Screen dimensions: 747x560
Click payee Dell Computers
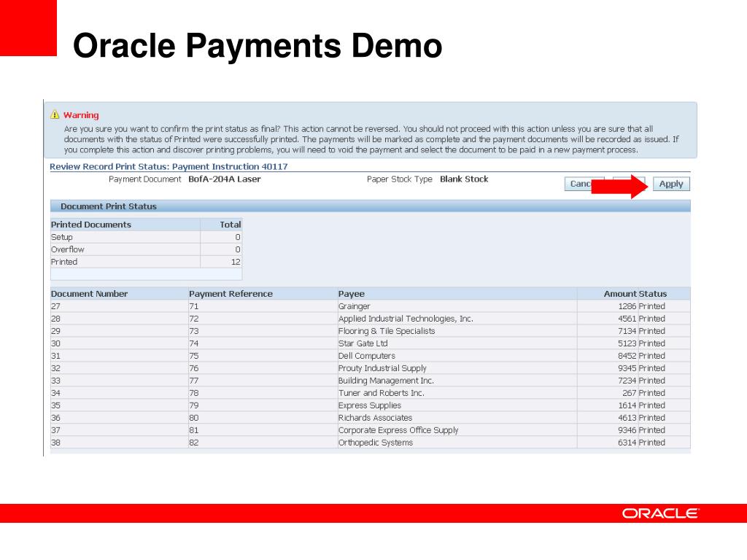[367, 356]
